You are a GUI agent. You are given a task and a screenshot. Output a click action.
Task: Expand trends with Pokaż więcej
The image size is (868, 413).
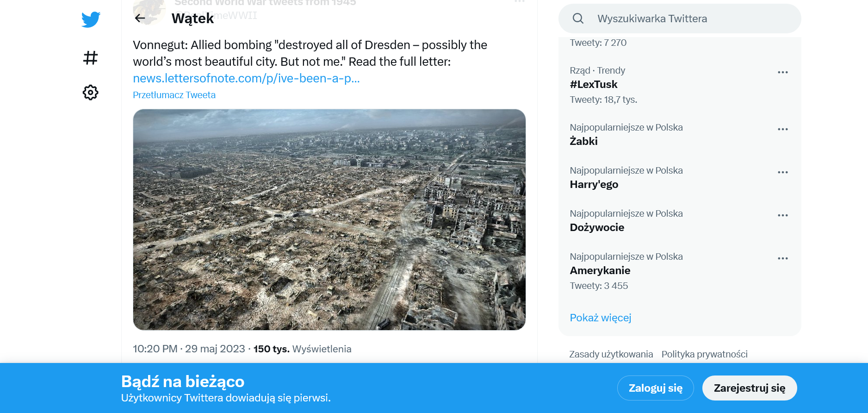point(600,318)
